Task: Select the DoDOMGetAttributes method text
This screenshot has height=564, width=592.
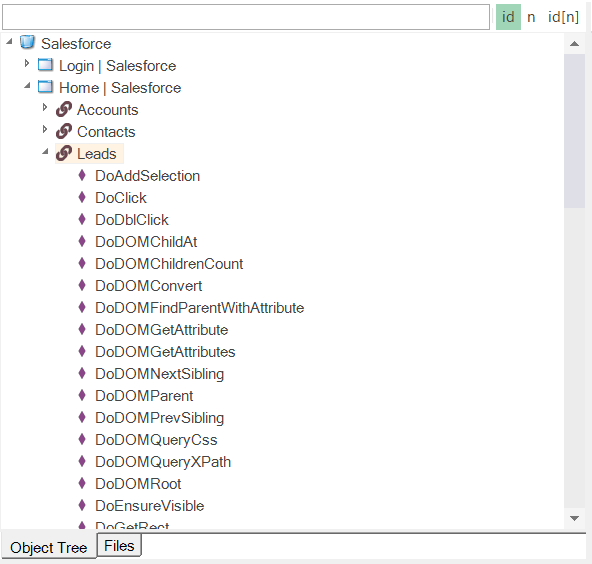Action: click(x=165, y=352)
